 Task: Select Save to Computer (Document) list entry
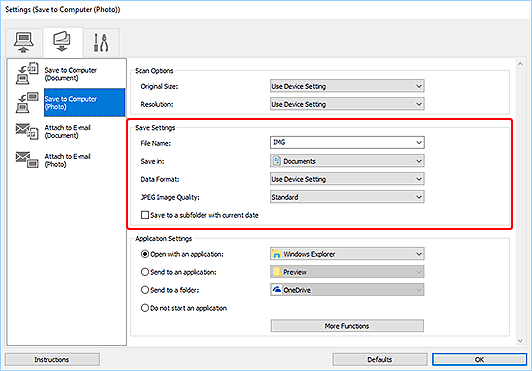click(71, 74)
